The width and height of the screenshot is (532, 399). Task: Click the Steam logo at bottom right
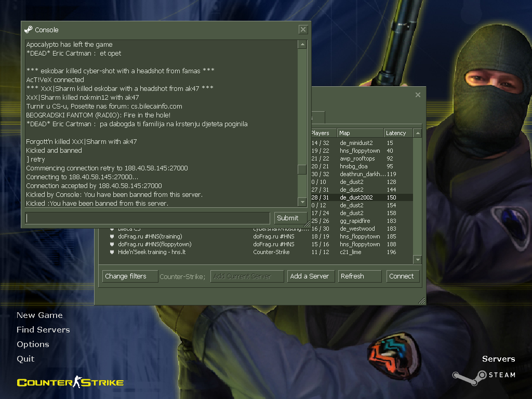[484, 377]
